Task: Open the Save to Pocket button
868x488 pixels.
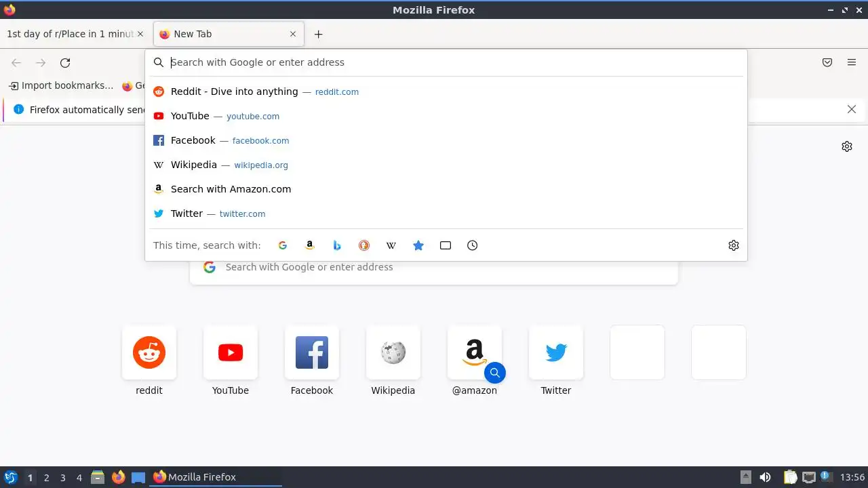Action: tap(827, 62)
